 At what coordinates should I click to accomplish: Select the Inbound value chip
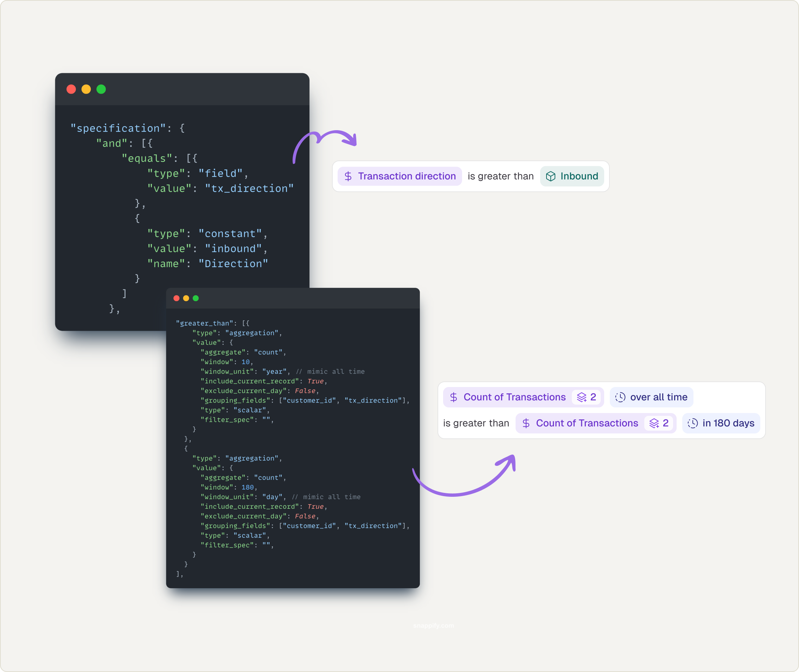pos(571,176)
